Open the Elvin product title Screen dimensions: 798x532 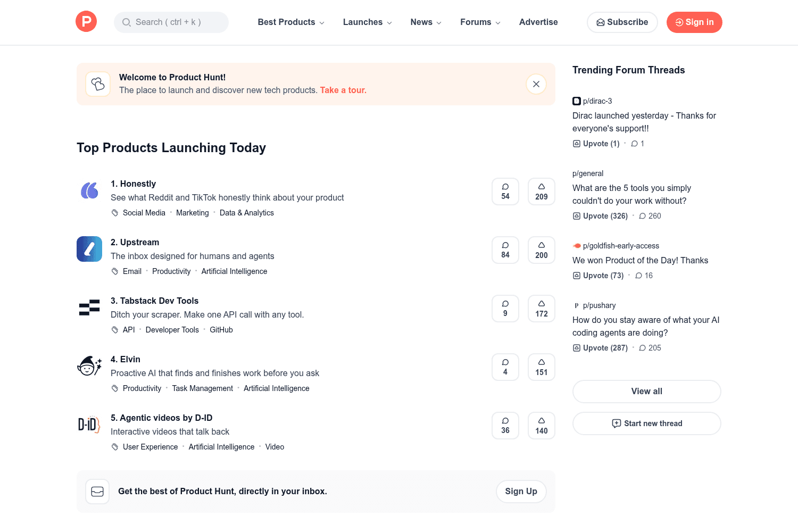126,360
